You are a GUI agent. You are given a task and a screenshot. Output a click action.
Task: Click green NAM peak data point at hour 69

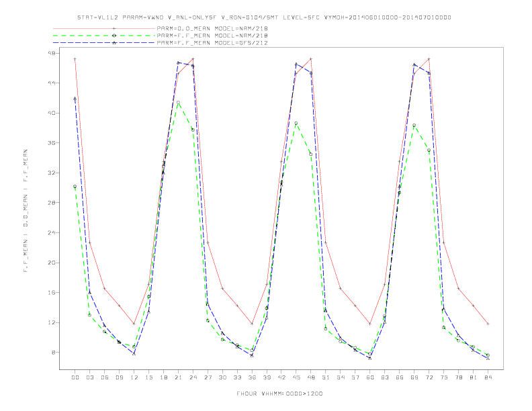click(414, 126)
